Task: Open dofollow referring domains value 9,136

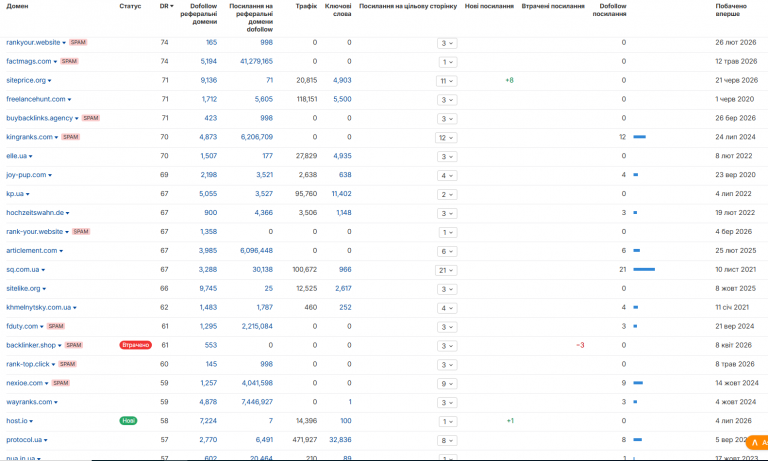Action: [x=209, y=80]
